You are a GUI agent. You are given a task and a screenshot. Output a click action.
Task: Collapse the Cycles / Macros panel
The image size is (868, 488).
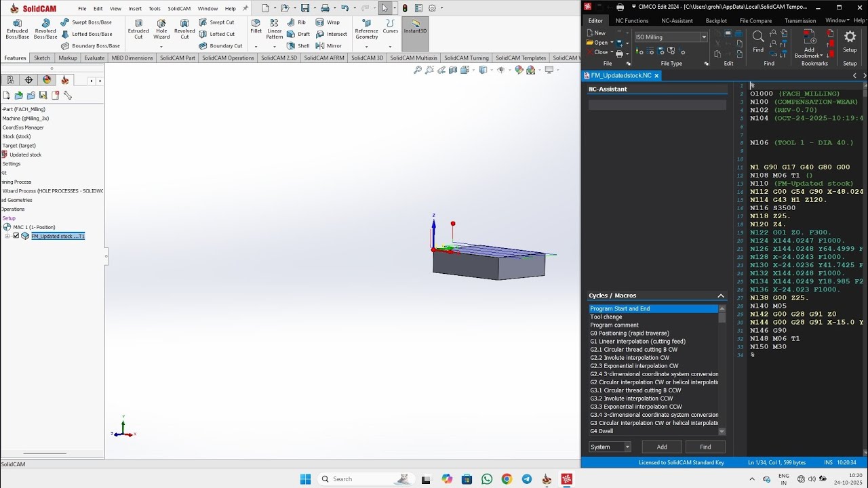click(721, 296)
